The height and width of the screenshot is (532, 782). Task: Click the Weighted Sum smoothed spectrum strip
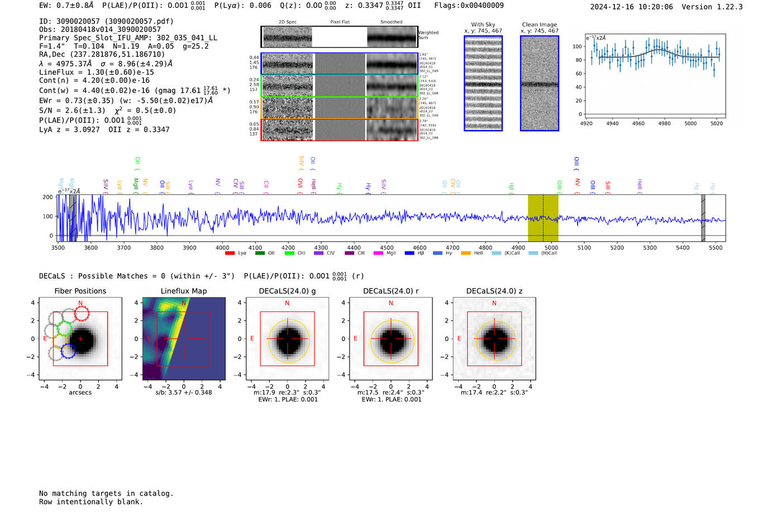[392, 37]
